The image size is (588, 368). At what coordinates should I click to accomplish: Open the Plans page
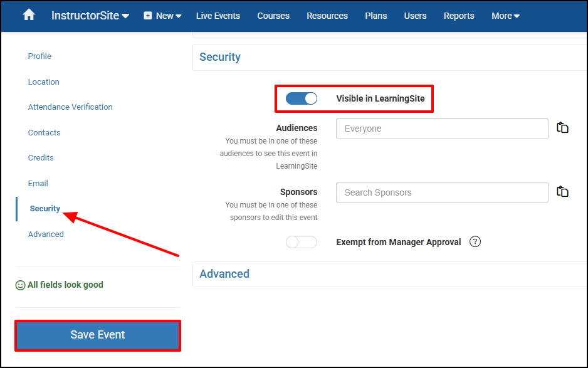point(375,16)
